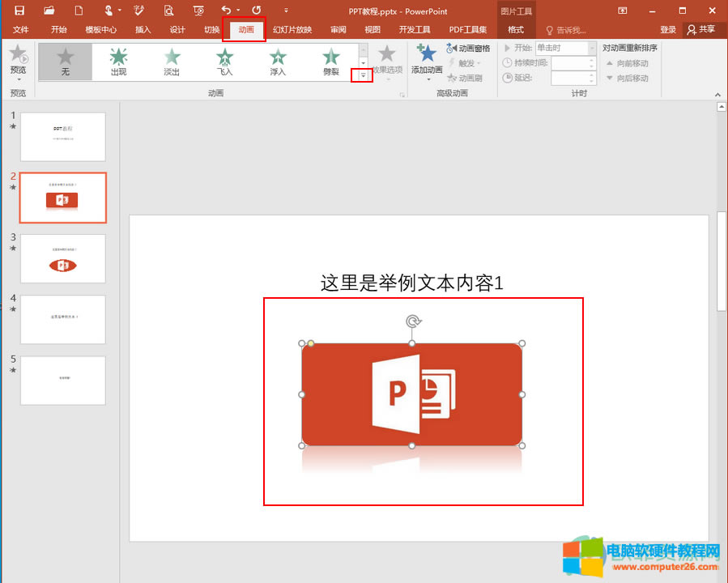Switch to the 幻灯片放映 ribbon tab
728x583 pixels.
292,29
